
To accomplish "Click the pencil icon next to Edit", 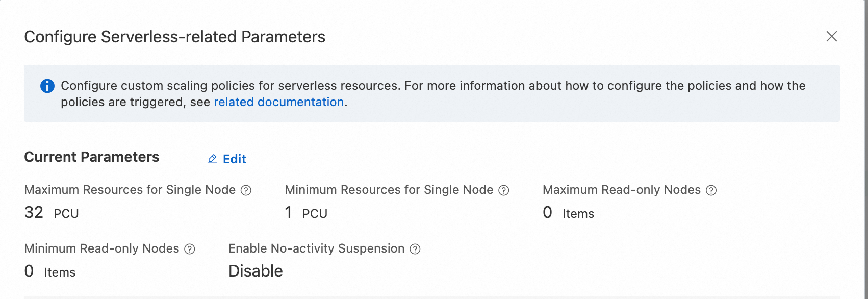I will [x=213, y=159].
